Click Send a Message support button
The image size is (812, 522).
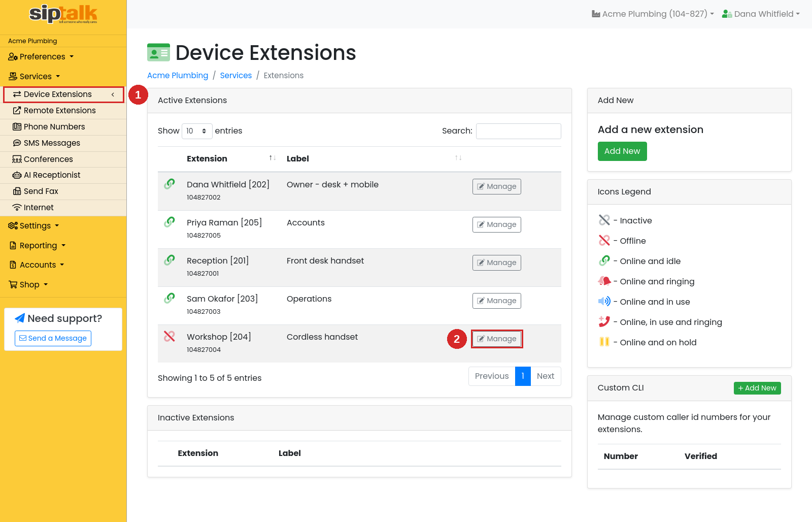pos(53,338)
